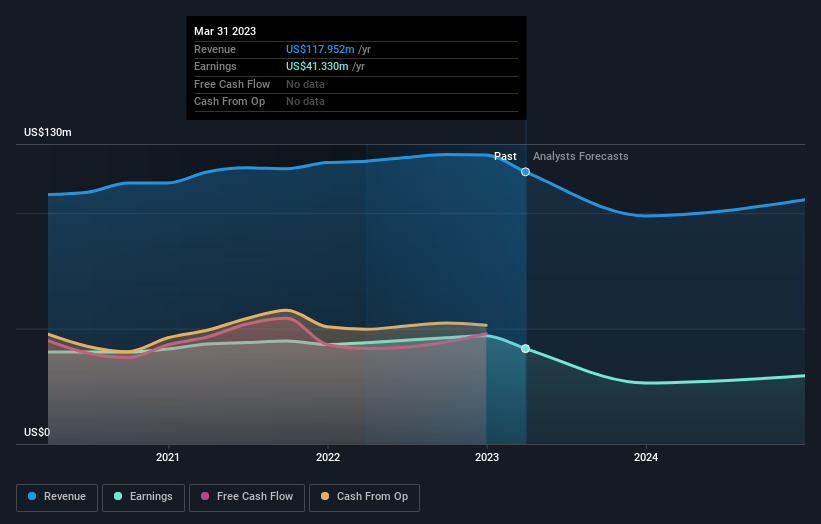821x524 pixels.
Task: Click the blue Revenue legend dot
Action: coord(32,496)
